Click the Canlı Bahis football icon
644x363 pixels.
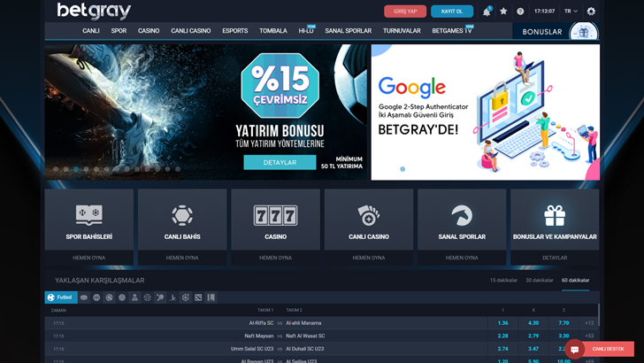(182, 215)
